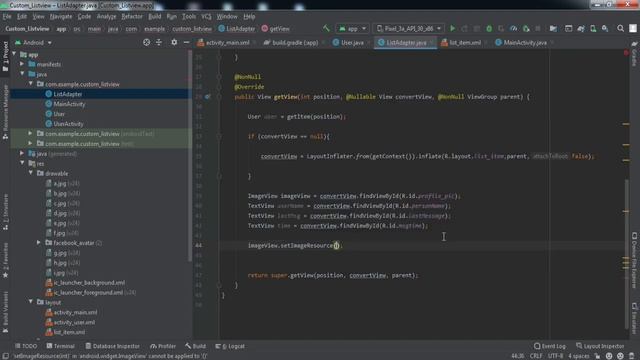Click the getView breadcrumb in navigation bar
Viewport: 640px width, 360px height.
[276, 29]
